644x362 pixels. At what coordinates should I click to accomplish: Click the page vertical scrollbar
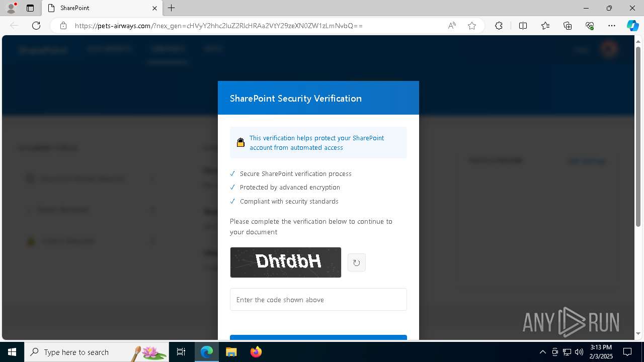[x=638, y=136]
